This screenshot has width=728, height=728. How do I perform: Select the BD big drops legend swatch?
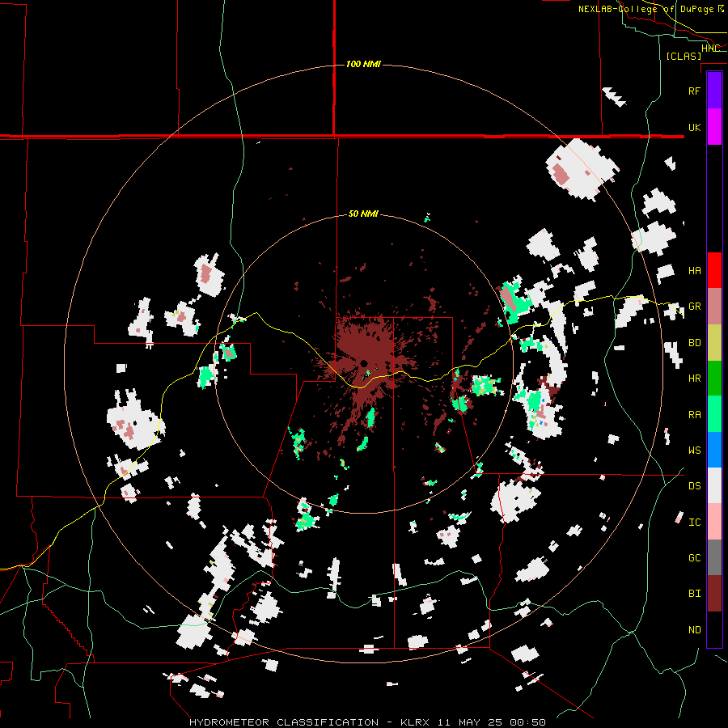tap(714, 342)
